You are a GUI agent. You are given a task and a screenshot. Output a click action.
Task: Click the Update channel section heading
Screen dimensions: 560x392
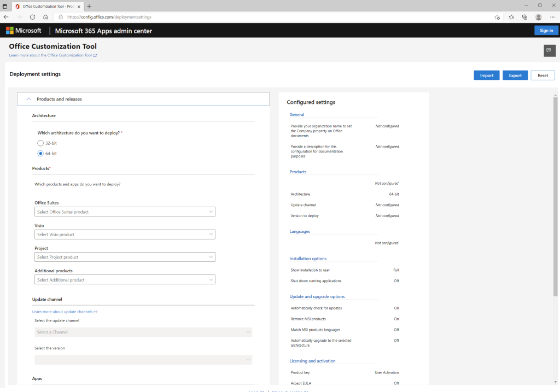(x=47, y=299)
